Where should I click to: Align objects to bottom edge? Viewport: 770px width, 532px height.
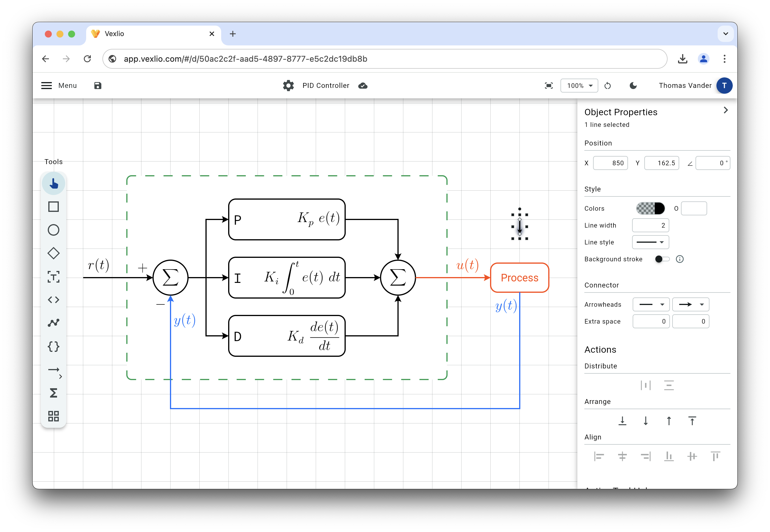[x=669, y=456]
